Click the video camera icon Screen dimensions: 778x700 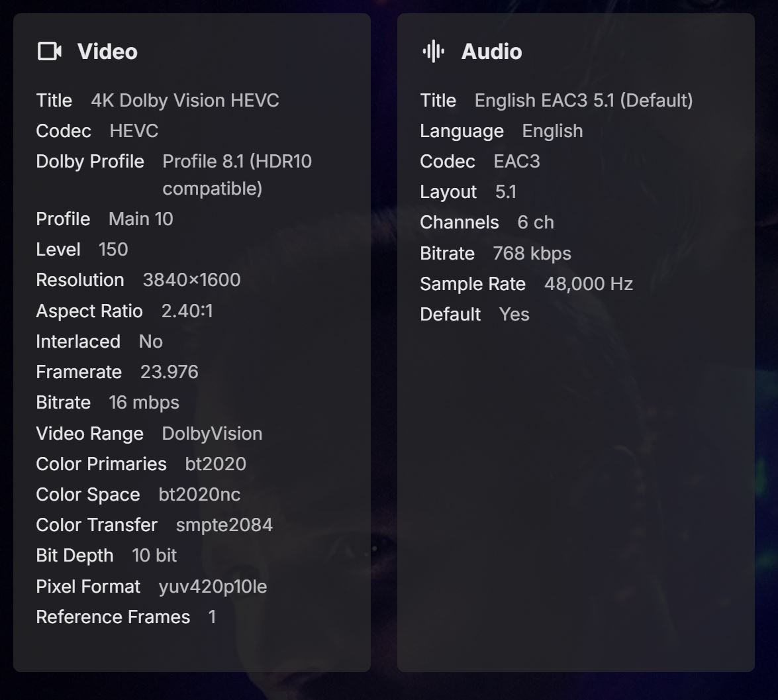[50, 51]
